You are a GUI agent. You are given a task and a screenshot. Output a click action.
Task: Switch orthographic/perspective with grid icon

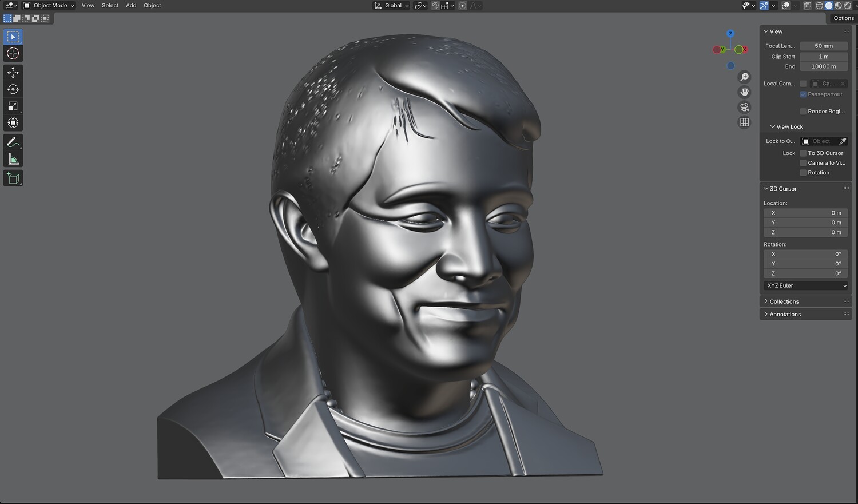pyautogui.click(x=744, y=122)
